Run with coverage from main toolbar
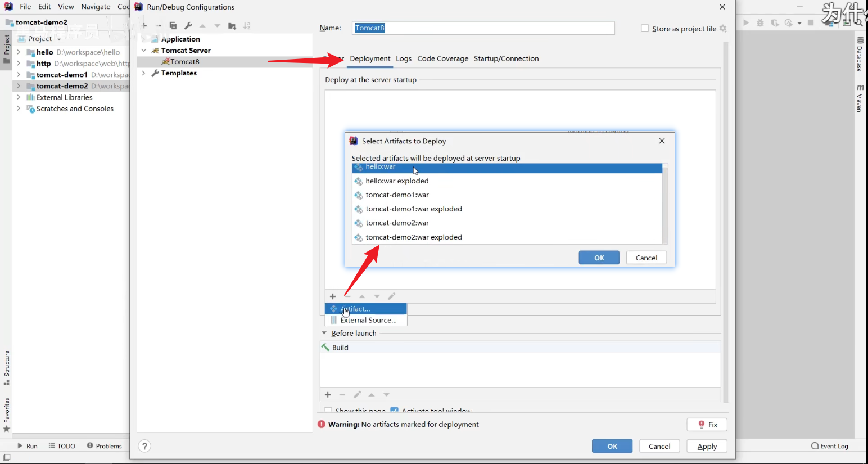The height and width of the screenshot is (464, 868). click(x=775, y=23)
